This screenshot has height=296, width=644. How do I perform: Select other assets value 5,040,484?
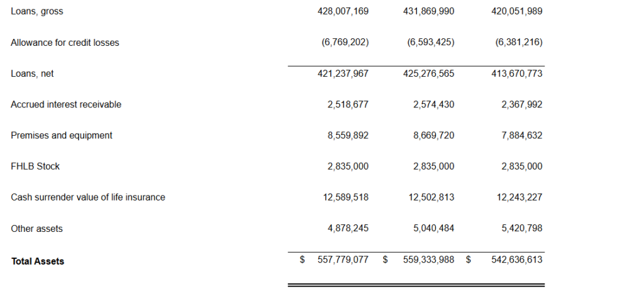point(433,229)
